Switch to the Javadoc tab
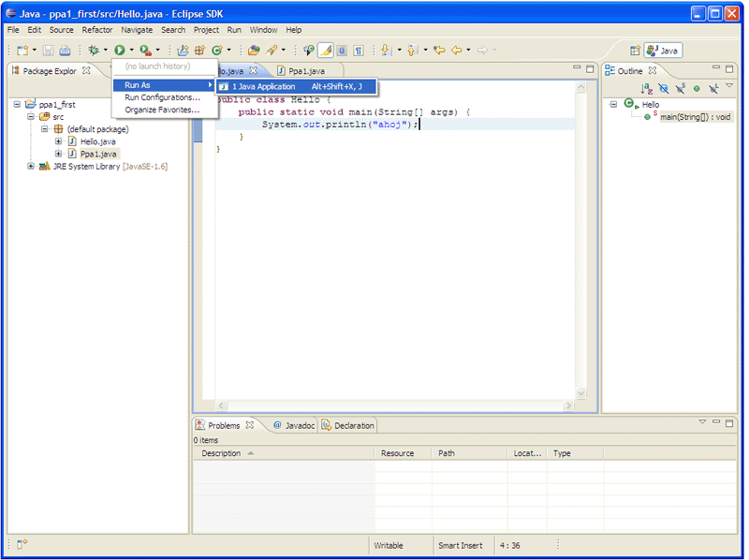The width and height of the screenshot is (749, 560). (x=294, y=425)
